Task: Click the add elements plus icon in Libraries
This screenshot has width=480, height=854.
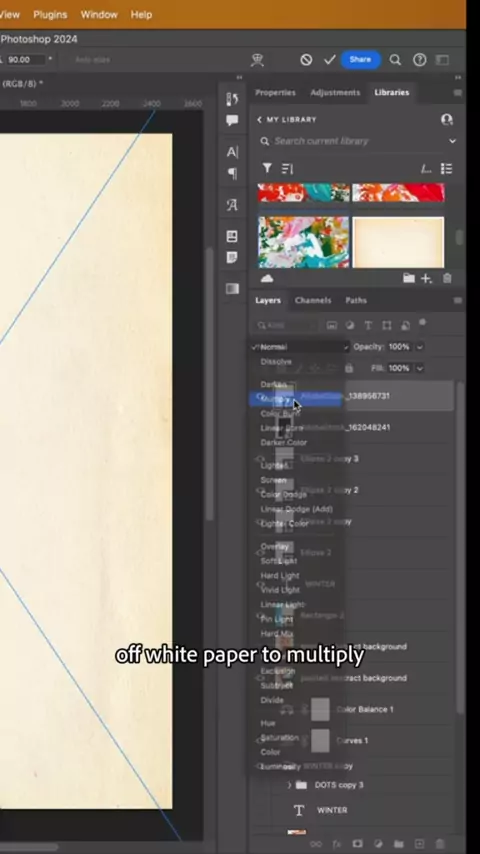Action: [x=426, y=279]
